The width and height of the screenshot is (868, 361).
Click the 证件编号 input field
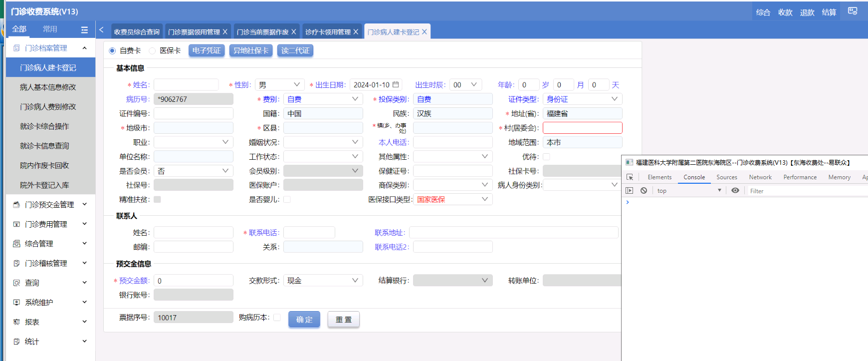coord(193,114)
